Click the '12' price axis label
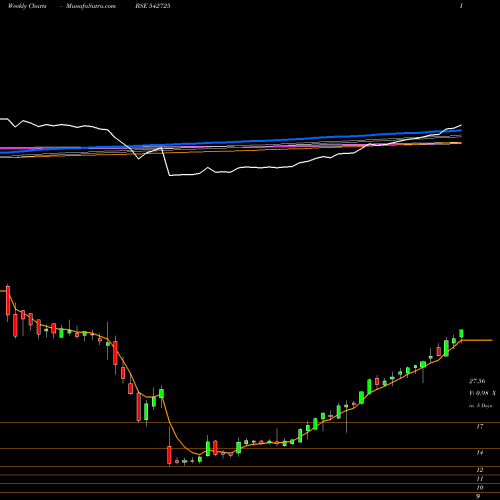The width and height of the screenshot is (500, 500). point(480,470)
